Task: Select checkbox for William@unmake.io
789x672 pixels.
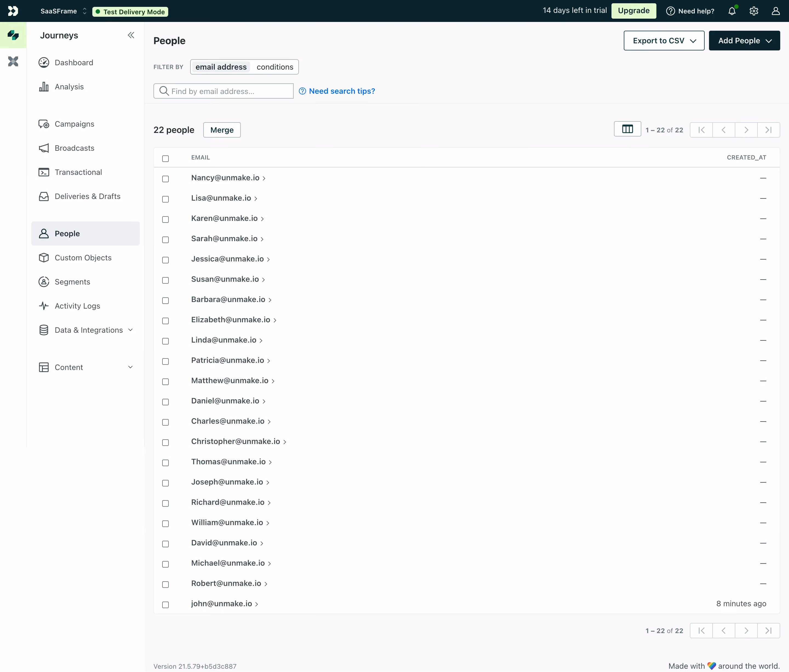Action: point(165,523)
